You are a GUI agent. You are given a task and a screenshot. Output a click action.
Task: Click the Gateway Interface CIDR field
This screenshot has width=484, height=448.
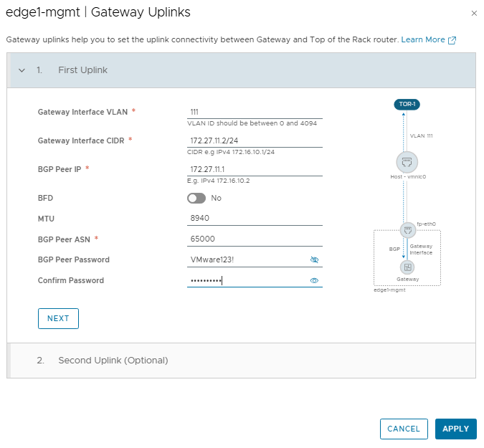point(254,140)
